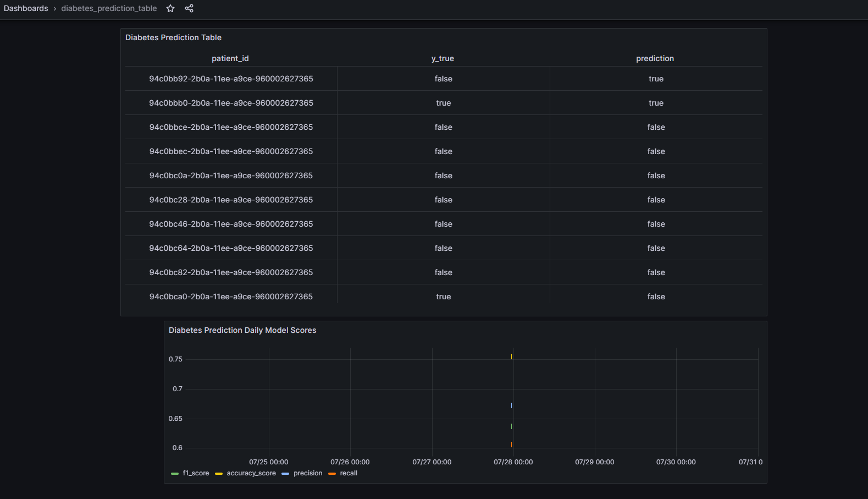The height and width of the screenshot is (499, 868).
Task: Open the share dashboard icon
Action: tap(189, 8)
